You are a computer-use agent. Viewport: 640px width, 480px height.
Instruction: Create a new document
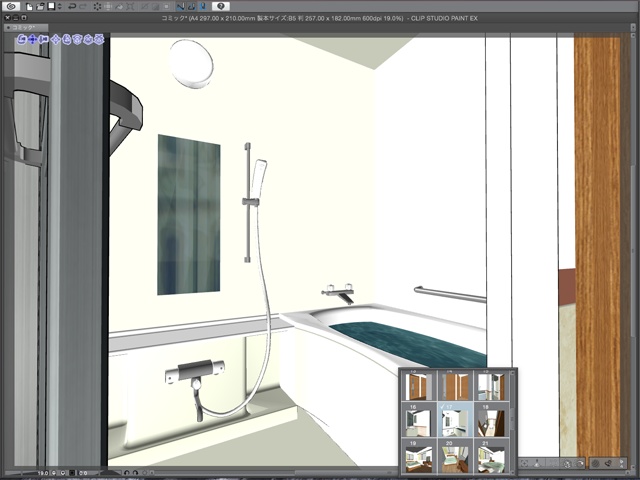click(x=29, y=6)
